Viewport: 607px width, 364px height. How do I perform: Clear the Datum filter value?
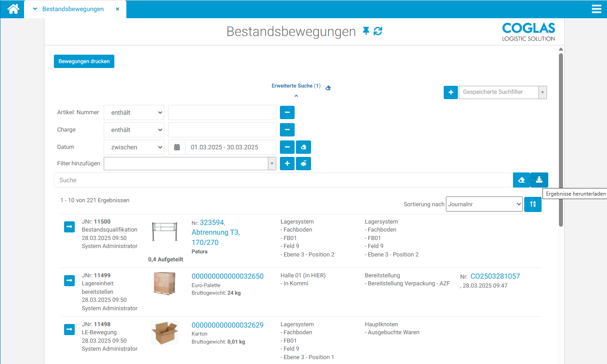(x=303, y=147)
